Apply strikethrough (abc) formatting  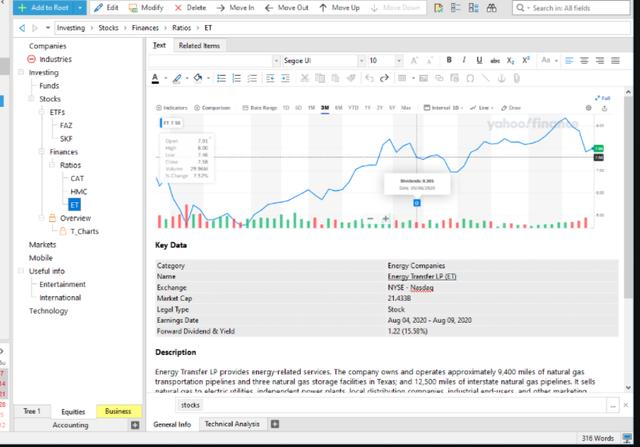click(495, 61)
